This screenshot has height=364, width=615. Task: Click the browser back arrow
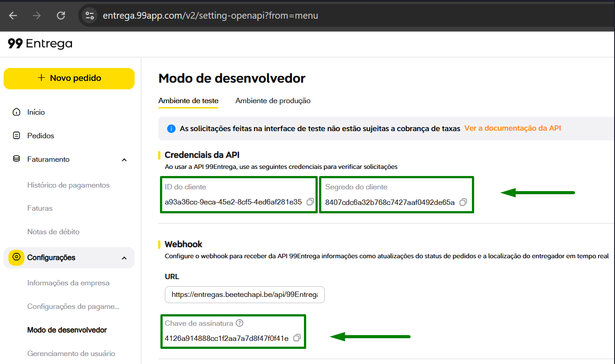pos(13,16)
